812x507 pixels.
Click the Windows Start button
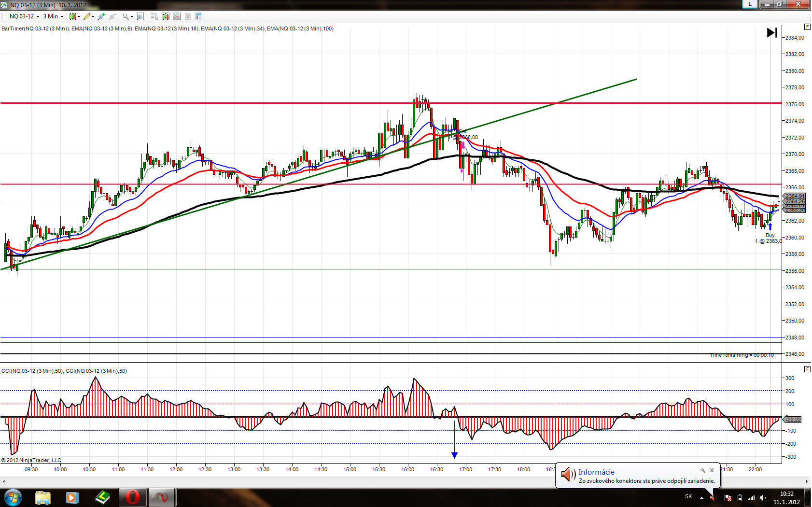[x=13, y=497]
